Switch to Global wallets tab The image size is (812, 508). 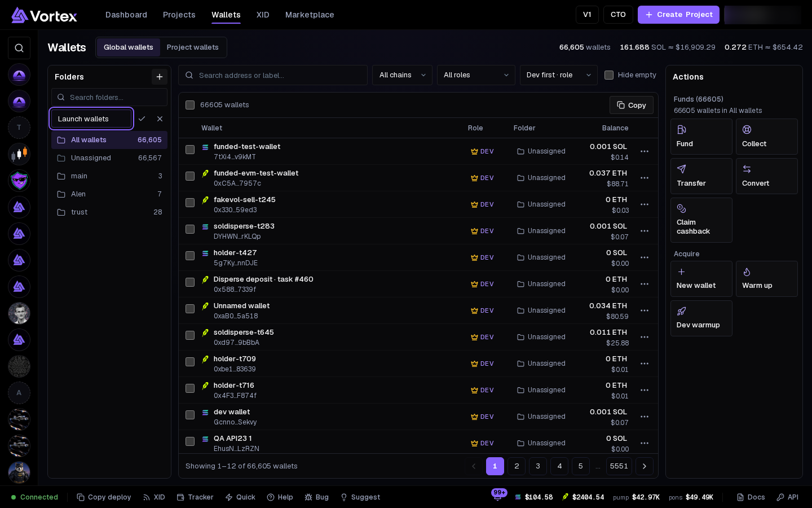[129, 47]
